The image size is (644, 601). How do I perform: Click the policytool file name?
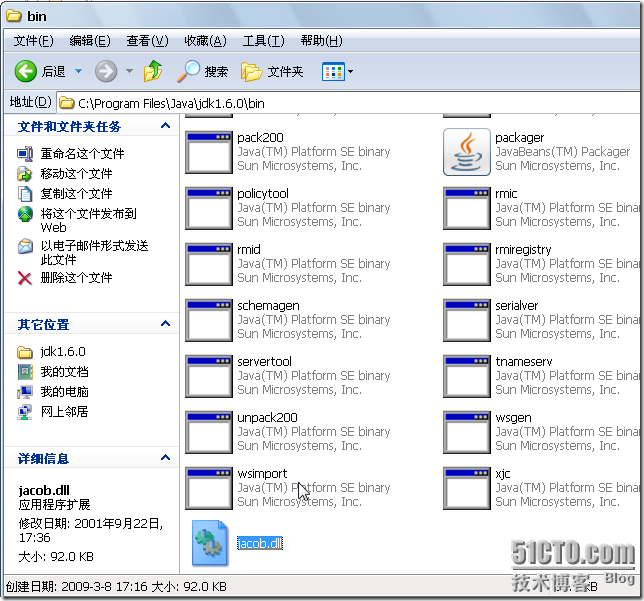263,193
